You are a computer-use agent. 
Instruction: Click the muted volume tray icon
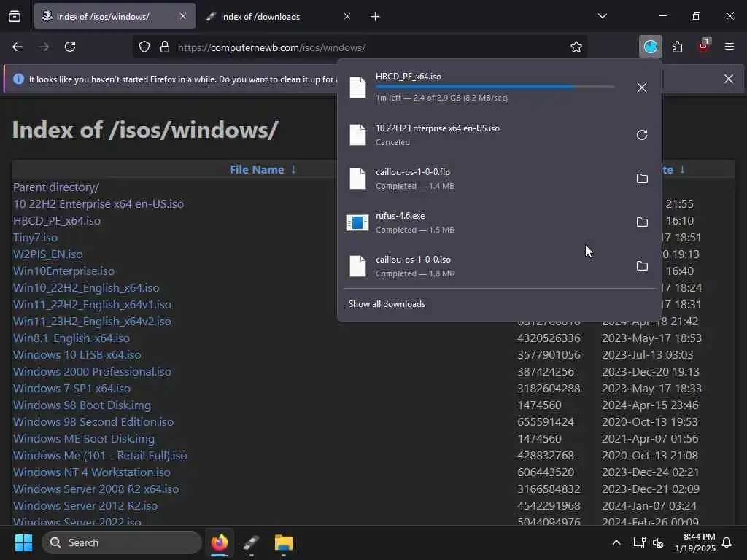pyautogui.click(x=659, y=542)
